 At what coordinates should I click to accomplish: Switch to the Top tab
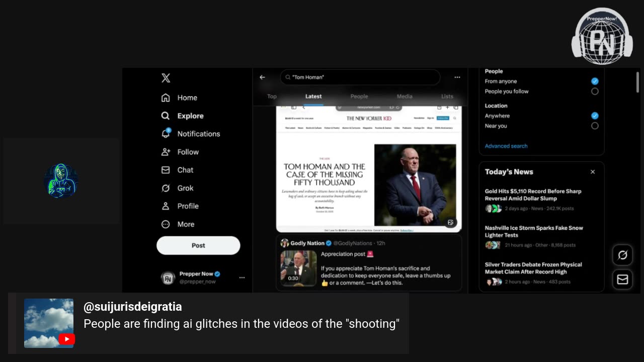pyautogui.click(x=272, y=97)
